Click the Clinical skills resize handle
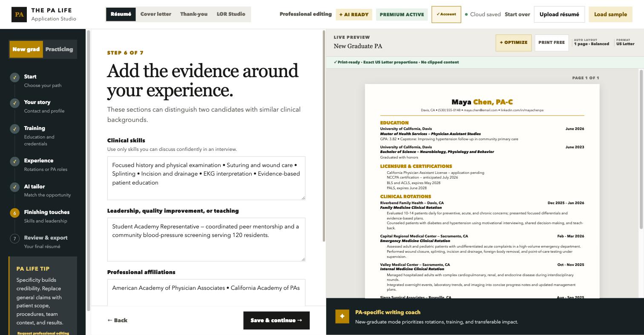 [x=303, y=198]
